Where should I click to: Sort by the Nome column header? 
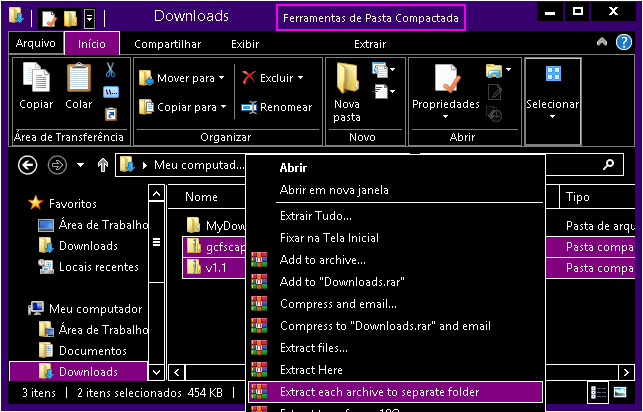point(201,197)
